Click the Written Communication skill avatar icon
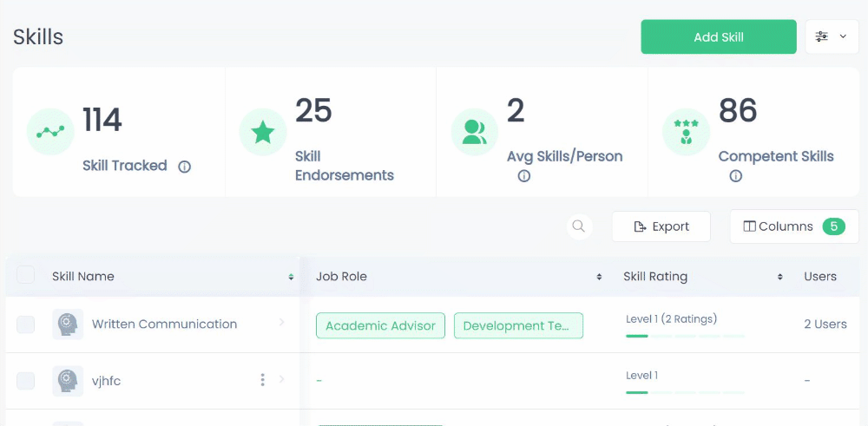Screen dimensions: 868x426 tap(68, 324)
